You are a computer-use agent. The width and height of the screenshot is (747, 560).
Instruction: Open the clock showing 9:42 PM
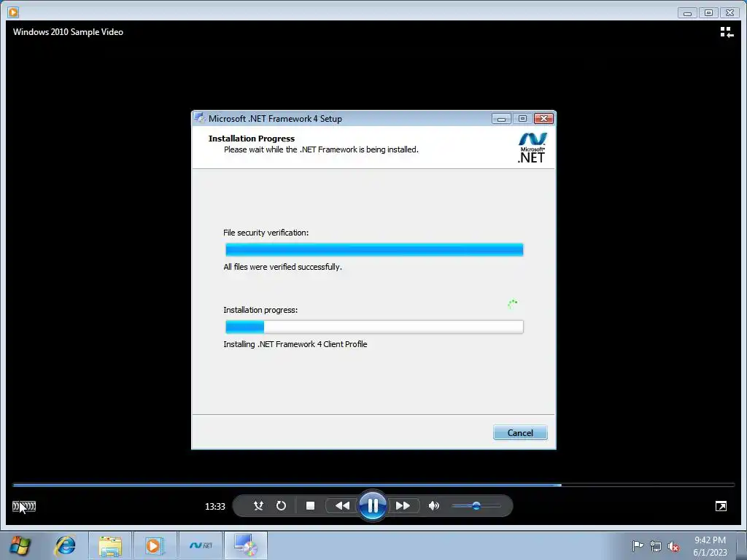[x=710, y=546]
